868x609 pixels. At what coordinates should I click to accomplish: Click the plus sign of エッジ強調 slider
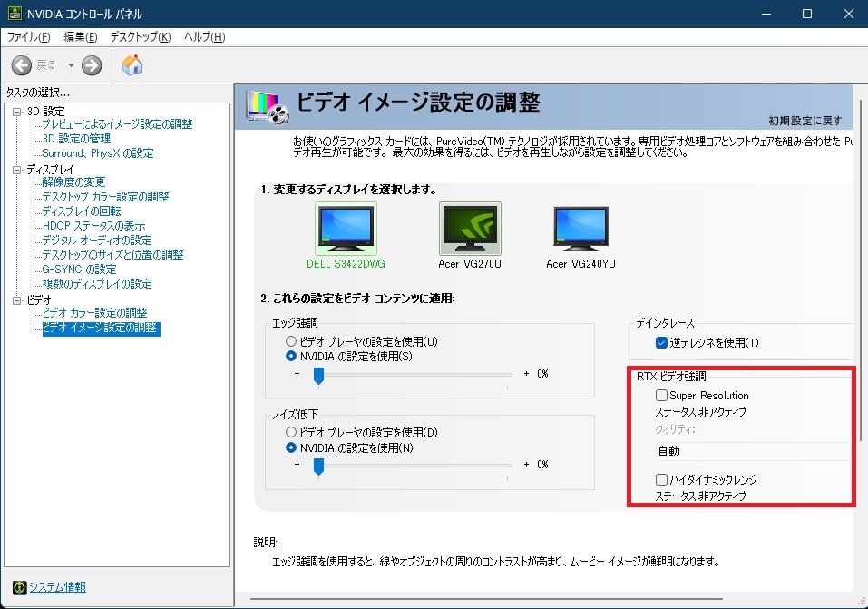coord(526,374)
